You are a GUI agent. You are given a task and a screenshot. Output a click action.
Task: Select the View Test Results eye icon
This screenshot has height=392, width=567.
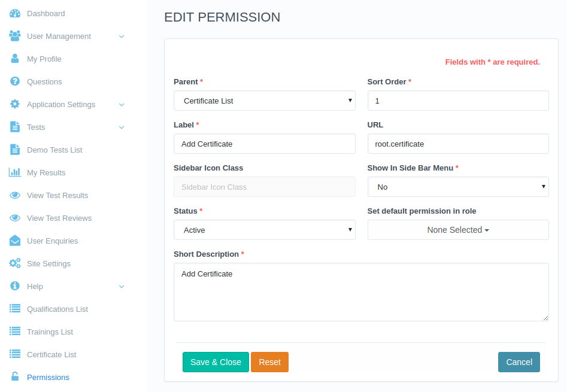(x=15, y=195)
